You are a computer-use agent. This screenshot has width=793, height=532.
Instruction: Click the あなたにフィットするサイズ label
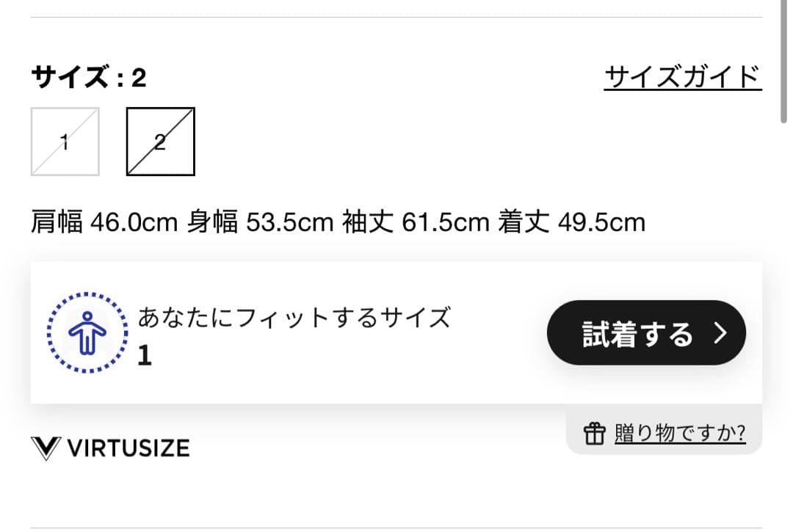(x=294, y=318)
